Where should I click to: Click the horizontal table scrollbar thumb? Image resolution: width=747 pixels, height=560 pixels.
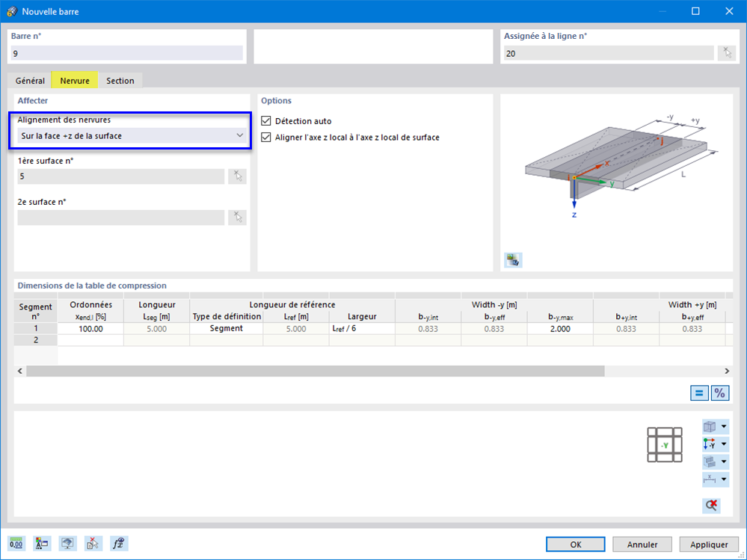(316, 371)
